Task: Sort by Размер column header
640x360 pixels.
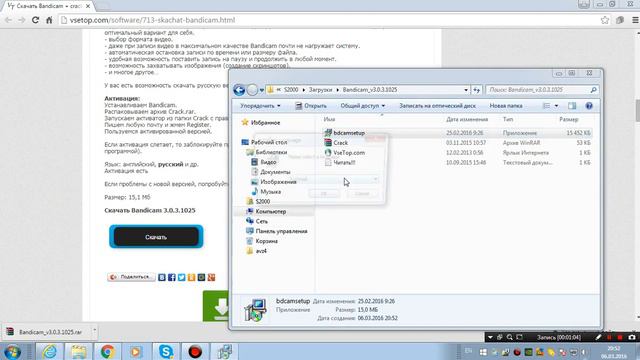Action: point(569,119)
